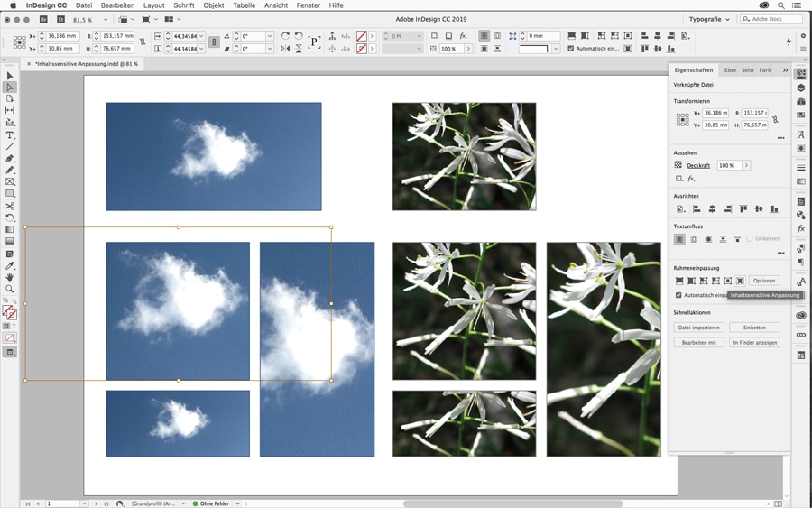Viewport: 812px width, 508px height.
Task: Click the Content-Aware Fit icon in Rahmeneinpassung
Action: point(740,281)
